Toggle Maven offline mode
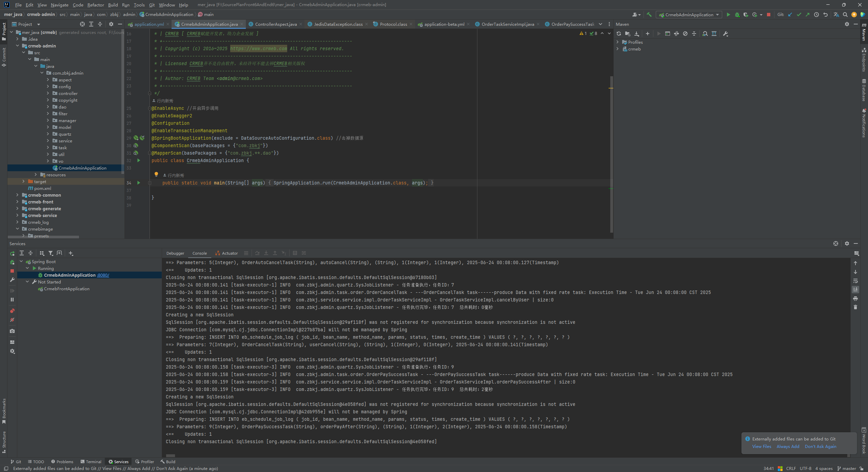This screenshot has height=472, width=868. click(x=676, y=34)
